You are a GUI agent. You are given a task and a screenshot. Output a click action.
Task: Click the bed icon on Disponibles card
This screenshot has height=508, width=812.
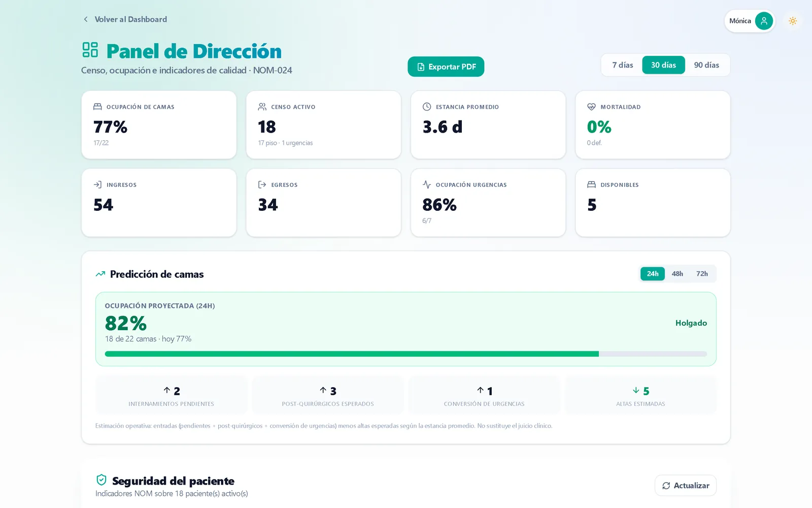pyautogui.click(x=591, y=184)
